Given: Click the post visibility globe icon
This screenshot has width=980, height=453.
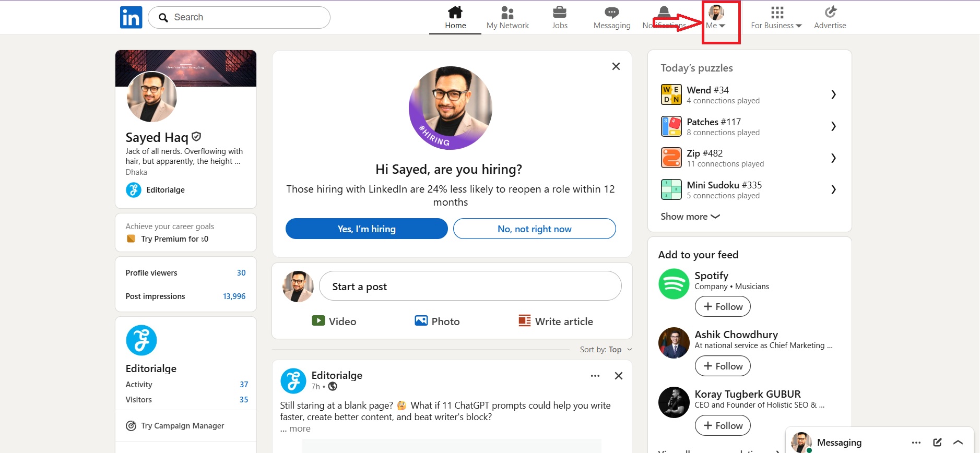Looking at the screenshot, I should (x=333, y=387).
